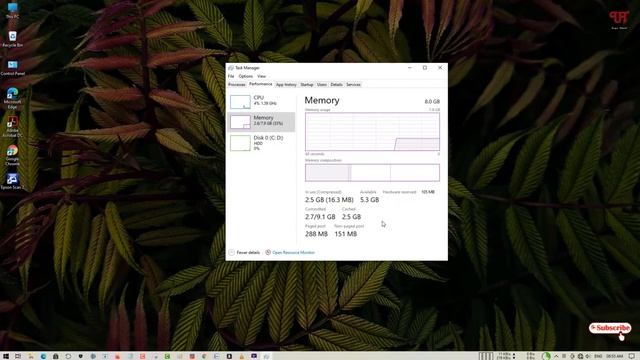The height and width of the screenshot is (360, 640).
Task: Open the ENG language indicator
Action: pyautogui.click(x=598, y=356)
